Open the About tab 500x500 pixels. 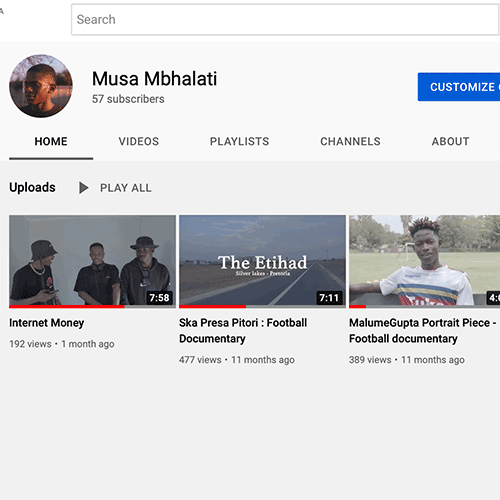(450, 141)
